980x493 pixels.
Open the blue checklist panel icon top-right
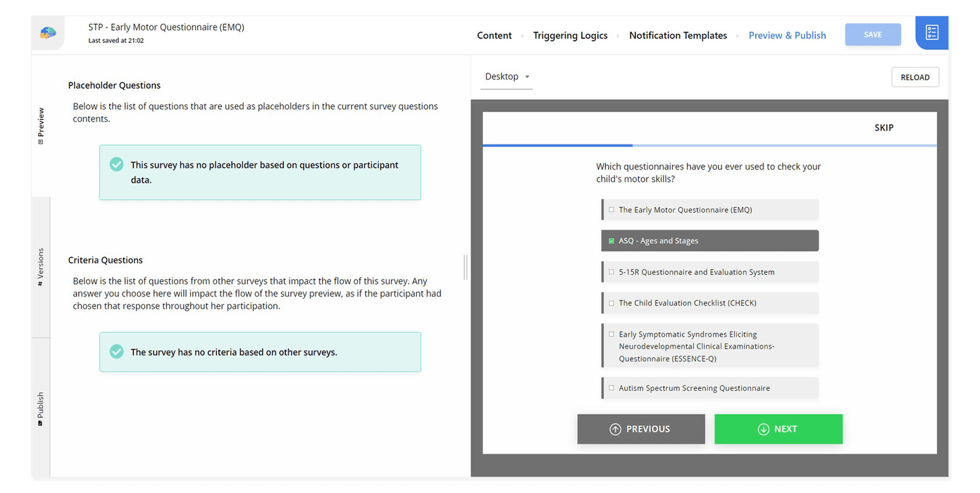point(931,32)
